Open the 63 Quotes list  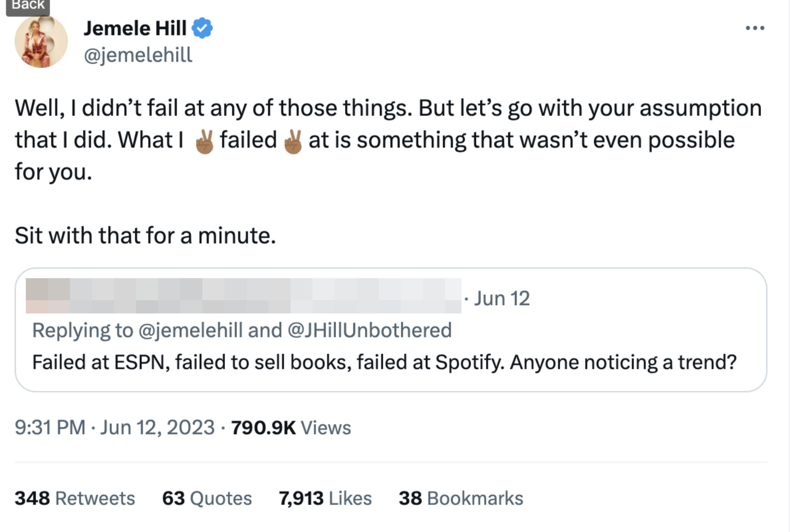coord(207,498)
